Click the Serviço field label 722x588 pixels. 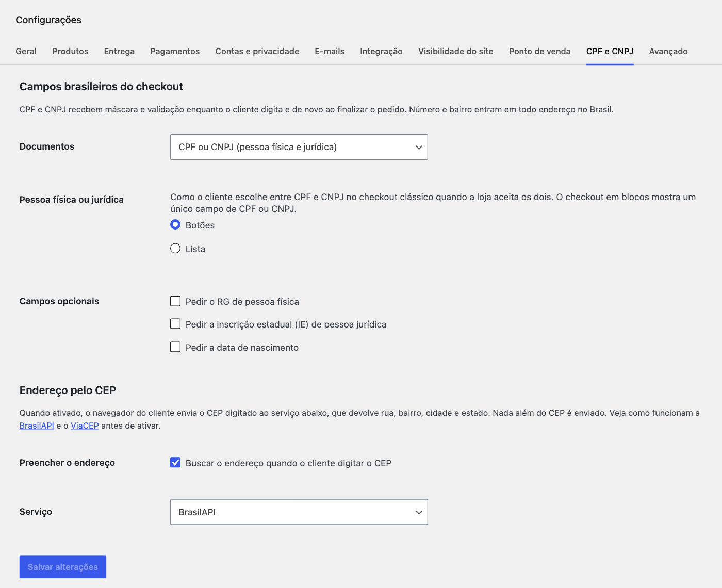36,512
